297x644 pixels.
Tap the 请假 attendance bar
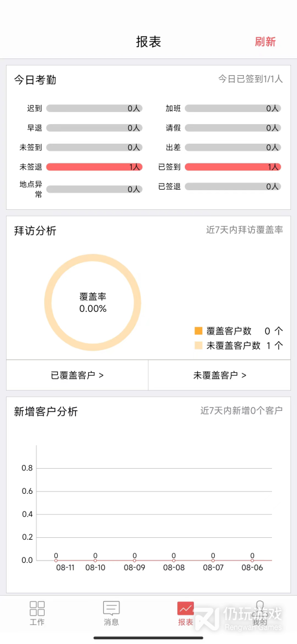(233, 128)
